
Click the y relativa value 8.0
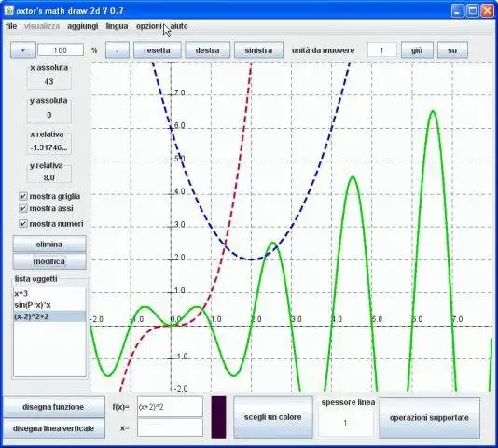[x=48, y=177]
